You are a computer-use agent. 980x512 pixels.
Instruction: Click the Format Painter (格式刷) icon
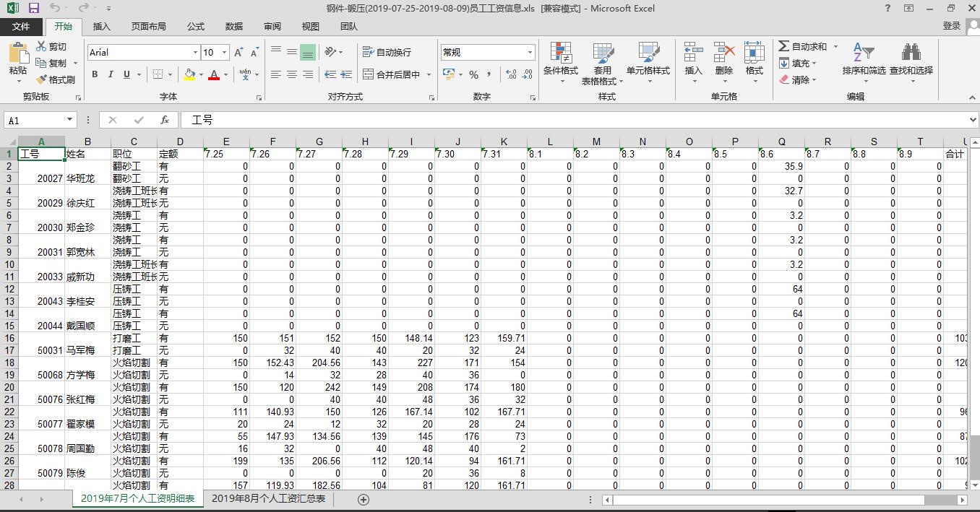tap(42, 79)
